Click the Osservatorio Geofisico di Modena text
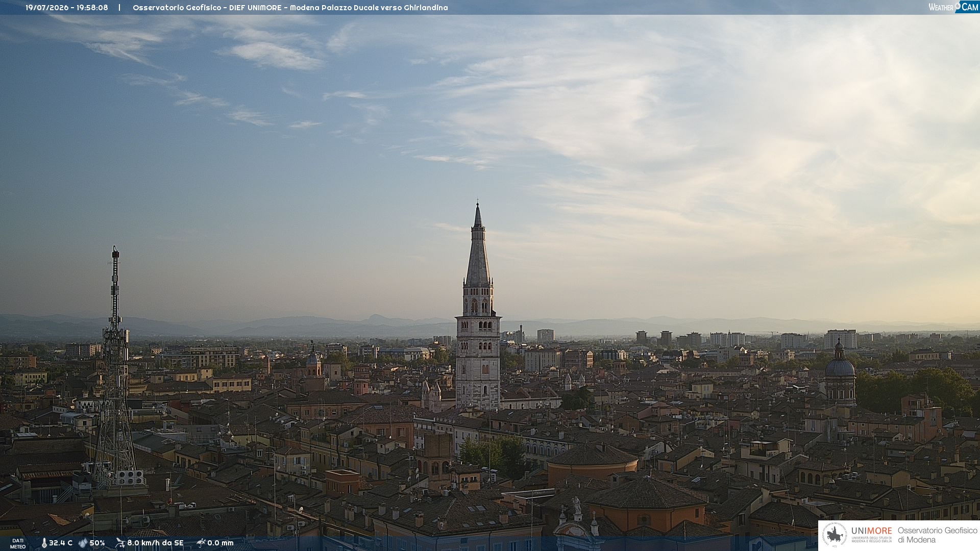This screenshot has width=980, height=551. [938, 535]
